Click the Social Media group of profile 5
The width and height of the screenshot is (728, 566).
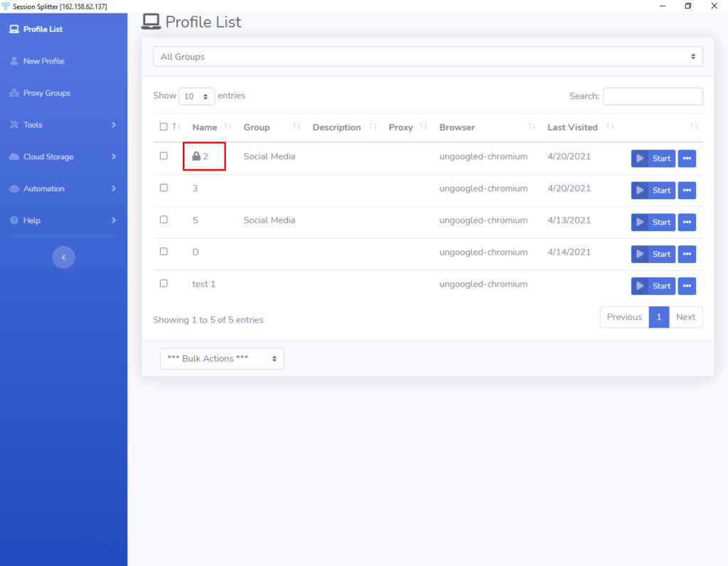269,220
